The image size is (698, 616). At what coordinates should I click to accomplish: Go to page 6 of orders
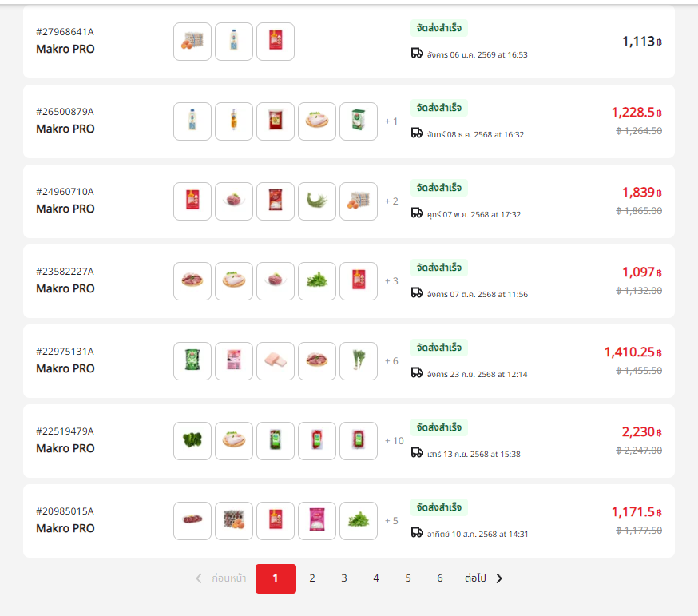[x=440, y=578]
